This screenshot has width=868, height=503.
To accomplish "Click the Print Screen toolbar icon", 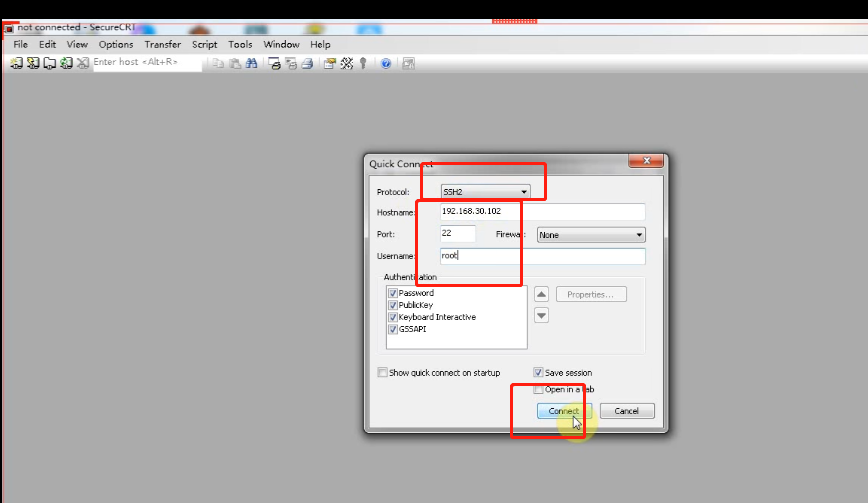I will [x=274, y=64].
